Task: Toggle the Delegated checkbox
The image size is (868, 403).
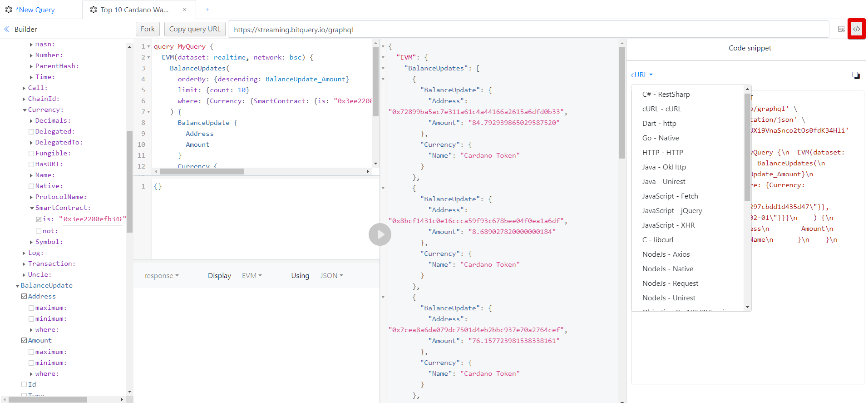Action: pyautogui.click(x=31, y=132)
